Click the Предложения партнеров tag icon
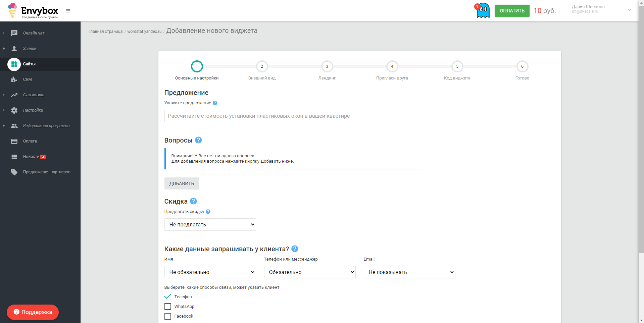 point(14,172)
